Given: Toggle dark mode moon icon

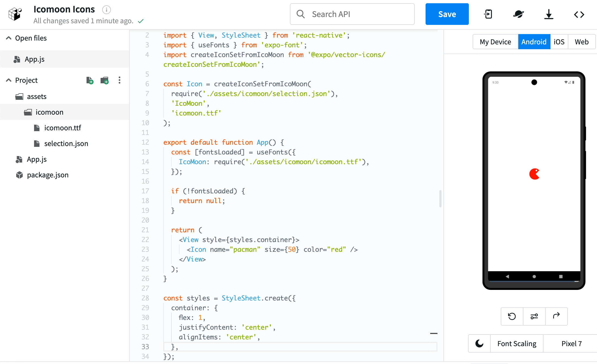Looking at the screenshot, I should click(479, 343).
